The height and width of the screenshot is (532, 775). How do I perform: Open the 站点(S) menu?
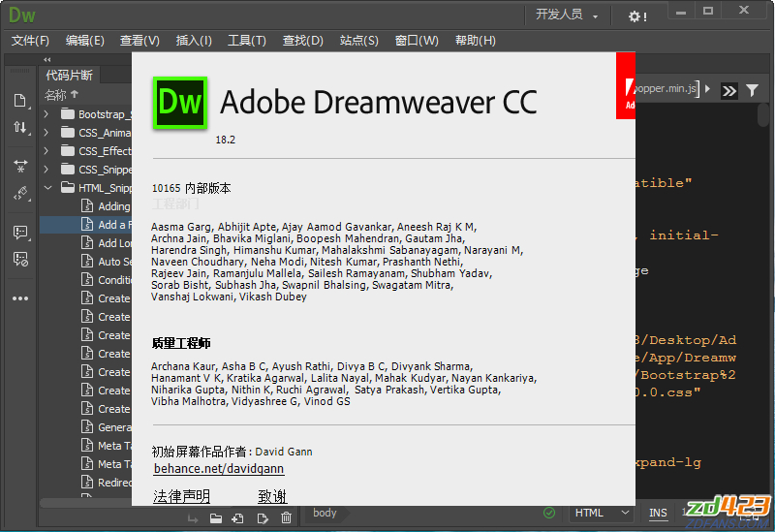pyautogui.click(x=358, y=41)
